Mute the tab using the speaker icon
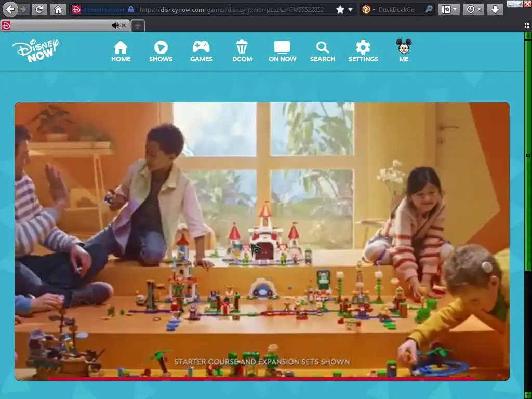 115,25
